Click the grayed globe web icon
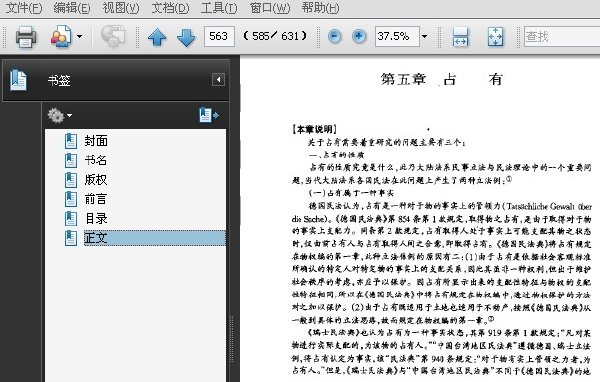Screen dimensions: 600x382 113,37
